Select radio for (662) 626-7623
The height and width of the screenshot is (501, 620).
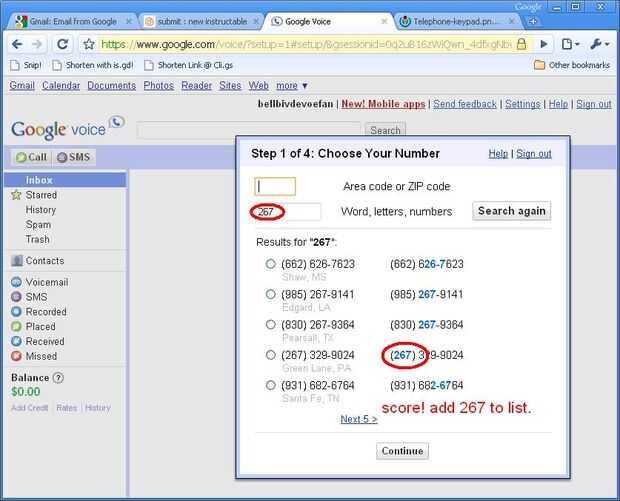click(270, 264)
